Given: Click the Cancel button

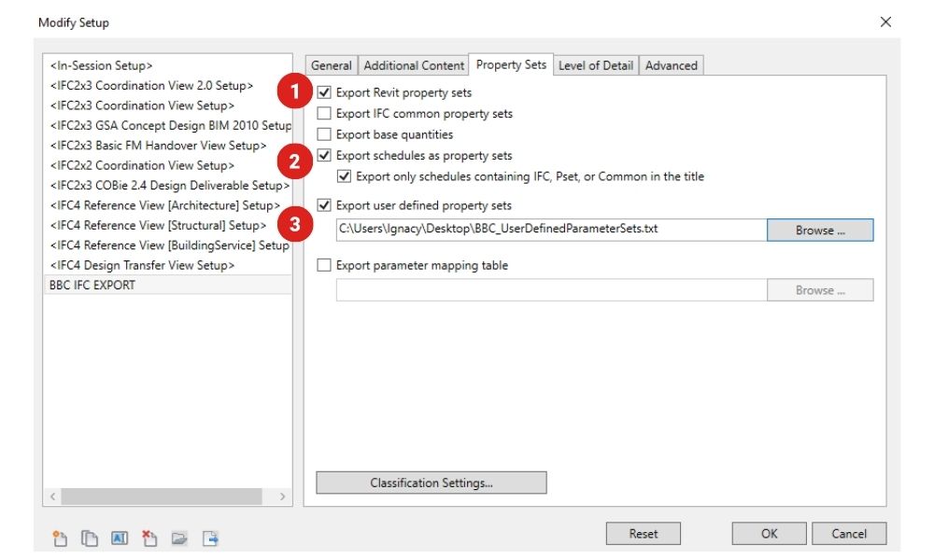Looking at the screenshot, I should tap(849, 534).
